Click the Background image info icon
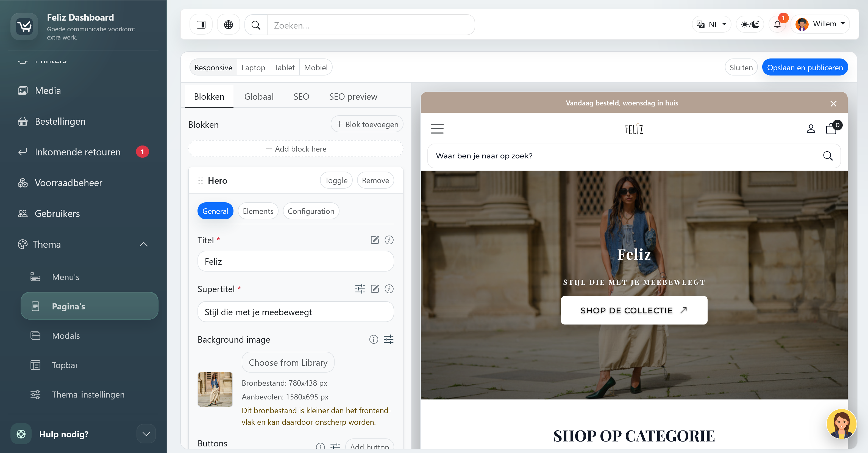Image resolution: width=868 pixels, height=453 pixels. click(373, 339)
